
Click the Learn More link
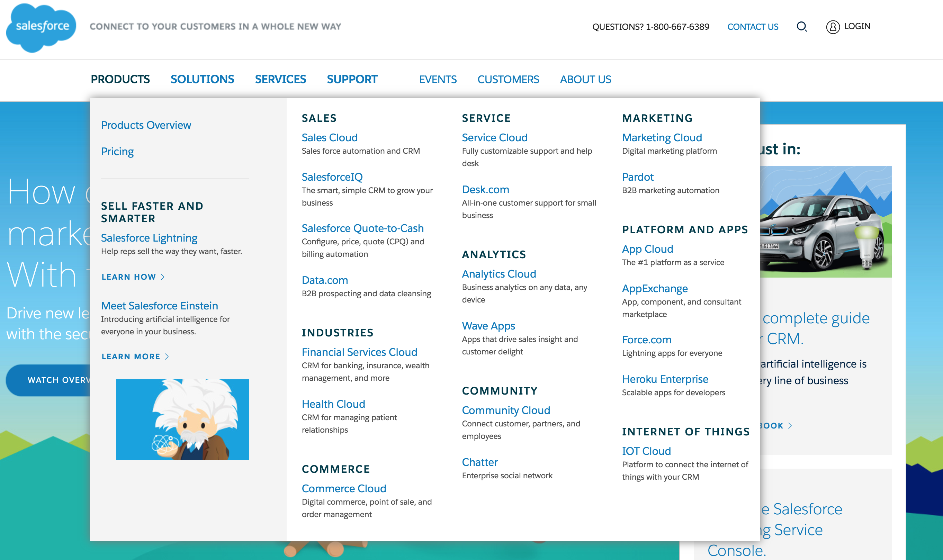(135, 356)
